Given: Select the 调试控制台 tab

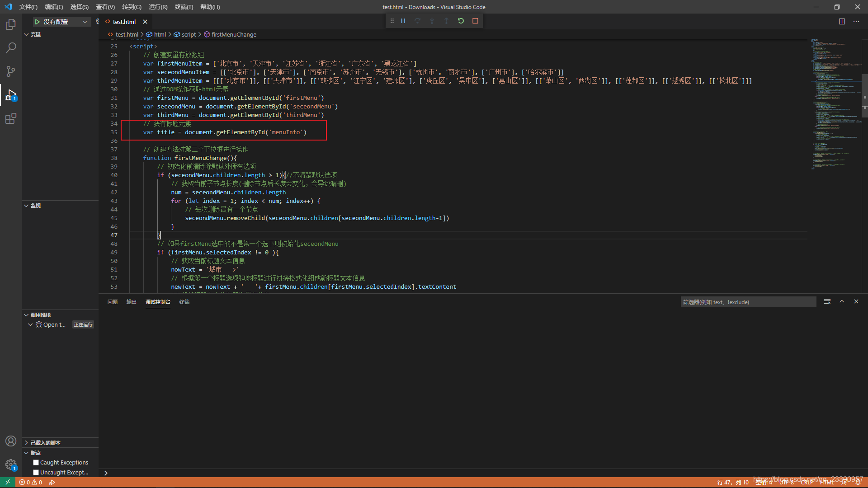Looking at the screenshot, I should pyautogui.click(x=157, y=301).
